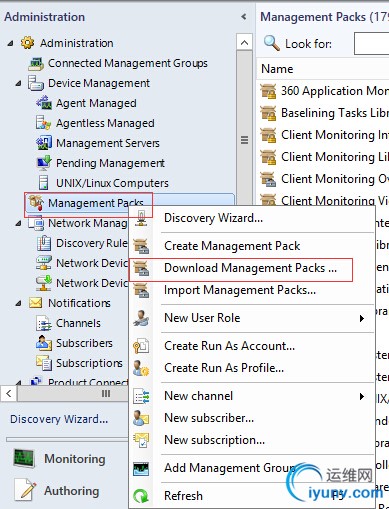The width and height of the screenshot is (389, 509).
Task: Click the Notifications envelope icon
Action: tap(36, 303)
